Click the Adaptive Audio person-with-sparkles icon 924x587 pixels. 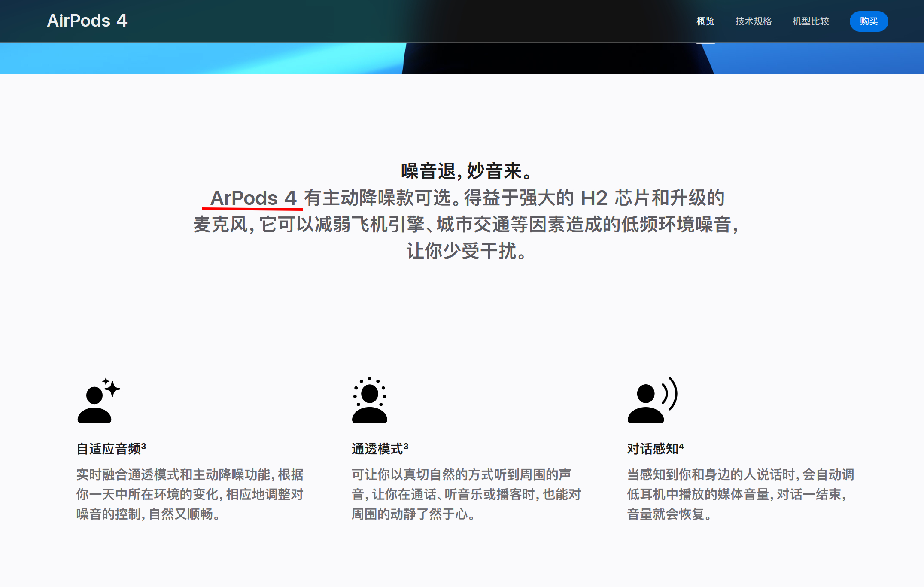(x=98, y=401)
